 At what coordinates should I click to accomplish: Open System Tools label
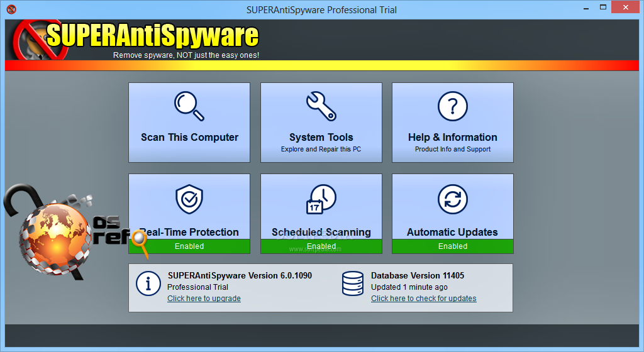tap(321, 137)
